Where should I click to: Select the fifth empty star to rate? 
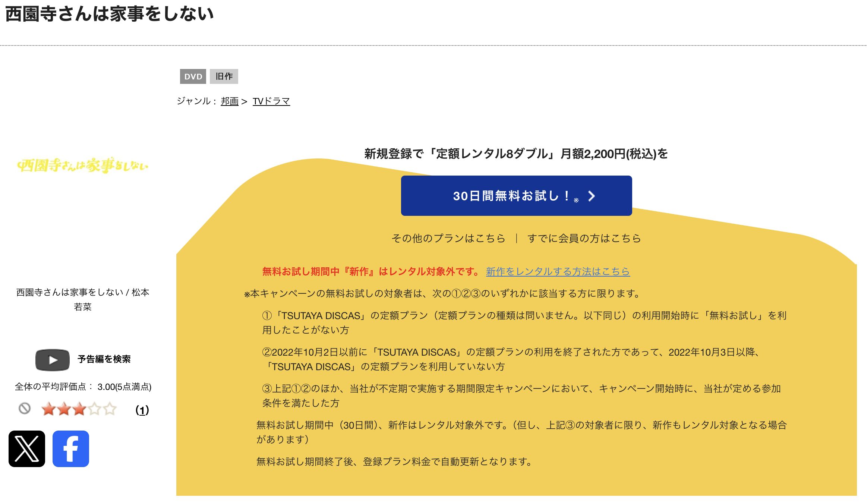(x=110, y=409)
